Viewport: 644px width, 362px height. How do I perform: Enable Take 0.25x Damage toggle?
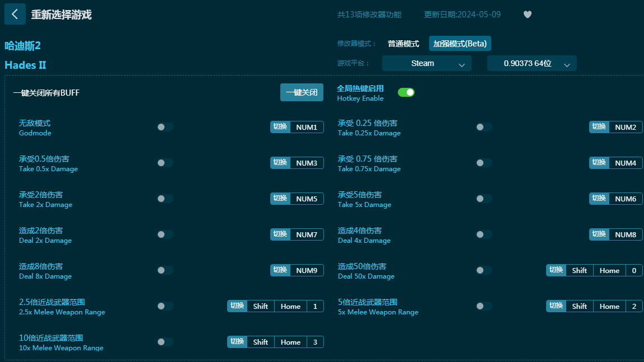click(484, 127)
